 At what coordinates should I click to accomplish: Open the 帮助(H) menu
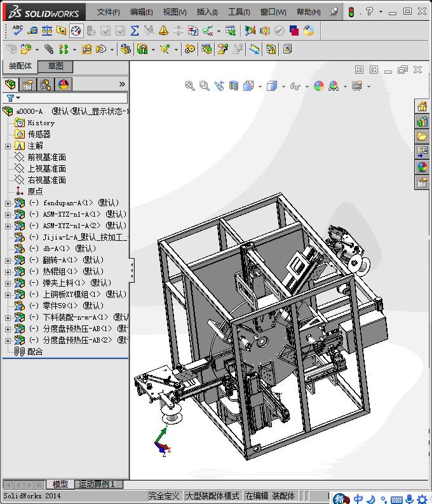click(308, 12)
